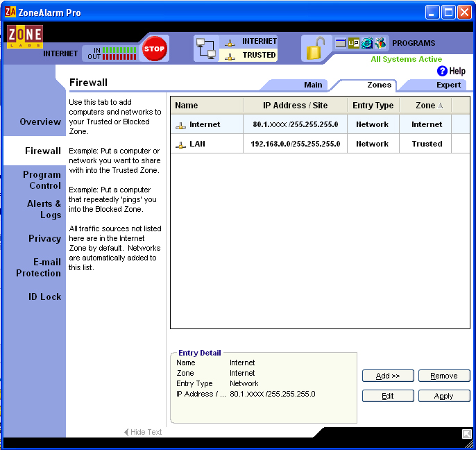Click the networked computers icon
The height and width of the screenshot is (450, 476).
tap(206, 49)
